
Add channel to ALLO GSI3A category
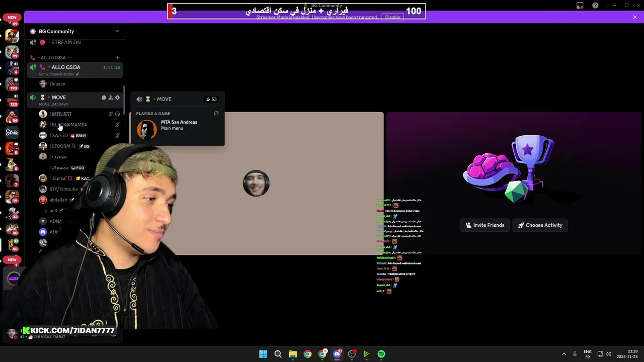click(117, 58)
